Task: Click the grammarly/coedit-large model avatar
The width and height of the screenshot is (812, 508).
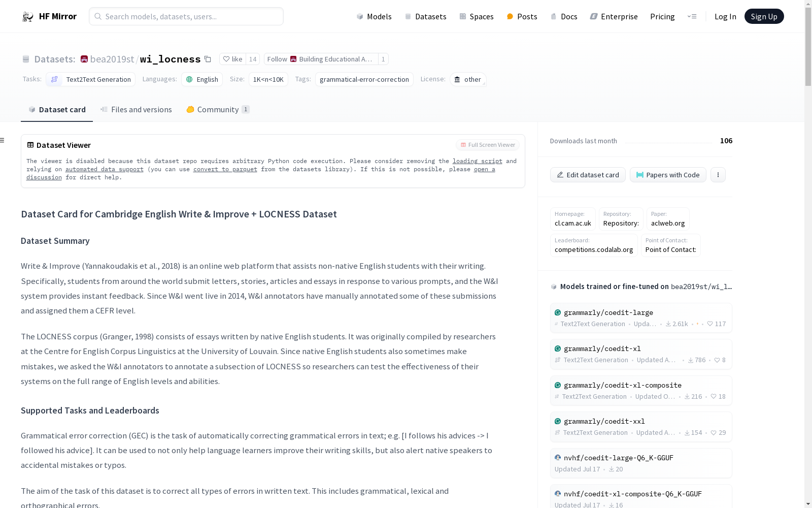Action: point(558,312)
